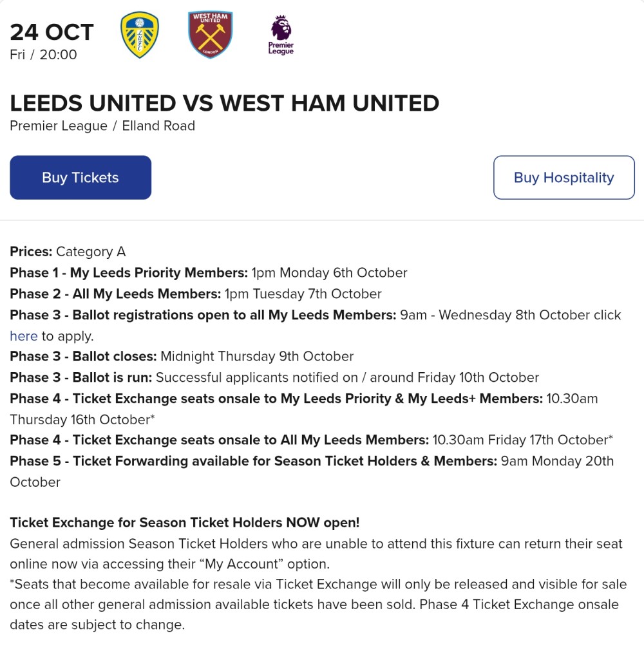This screenshot has width=644, height=649.
Task: Click the Prices: Category A text
Action: (68, 252)
